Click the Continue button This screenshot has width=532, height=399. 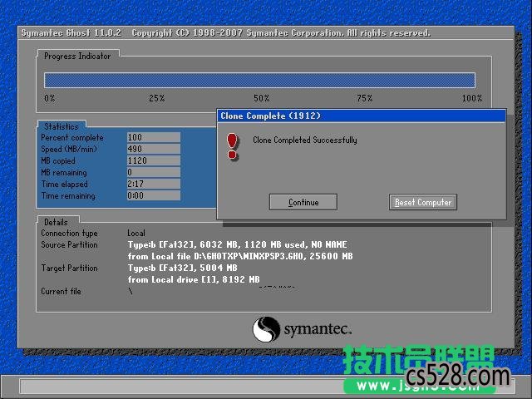(303, 202)
